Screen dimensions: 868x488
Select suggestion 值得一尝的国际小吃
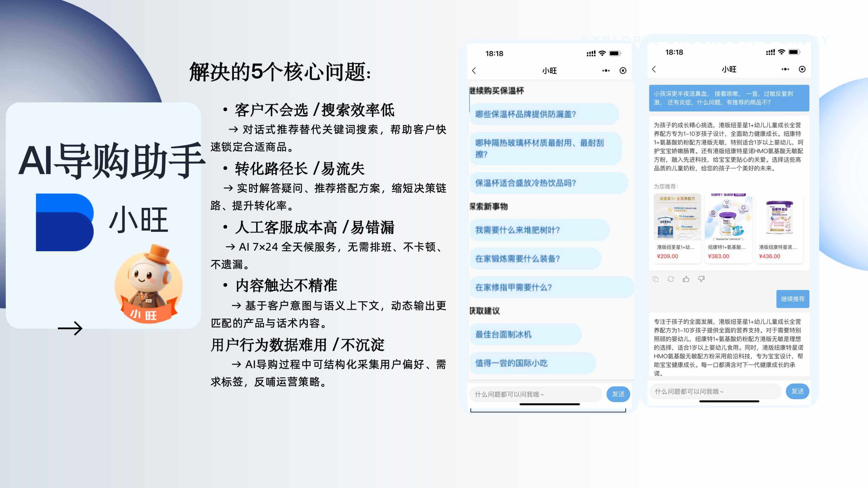click(533, 363)
